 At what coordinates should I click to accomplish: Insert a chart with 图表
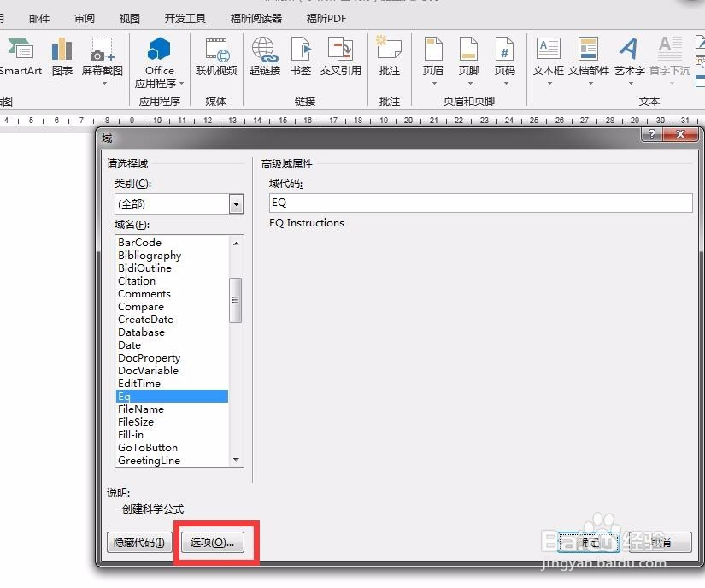62,57
